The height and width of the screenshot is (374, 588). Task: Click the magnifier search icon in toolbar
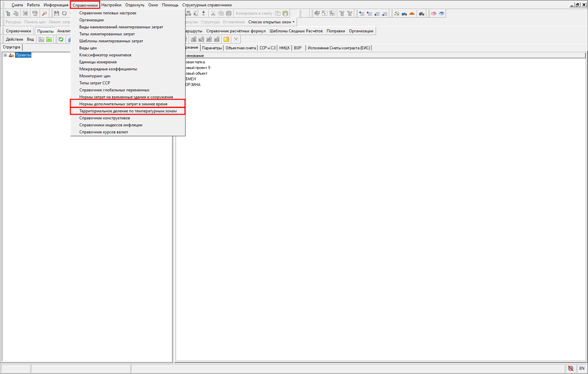(x=44, y=13)
